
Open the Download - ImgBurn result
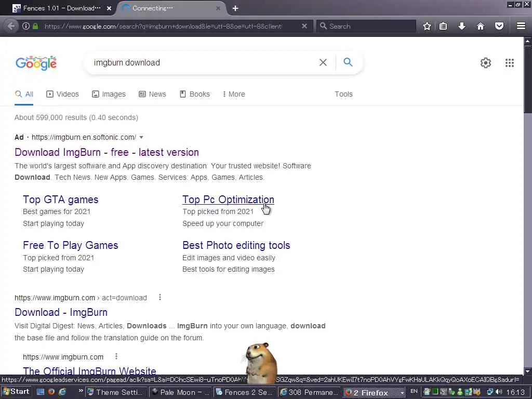pos(61,312)
